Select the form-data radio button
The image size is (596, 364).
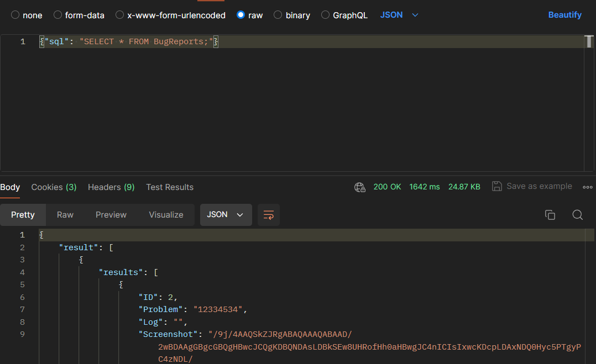tap(57, 15)
